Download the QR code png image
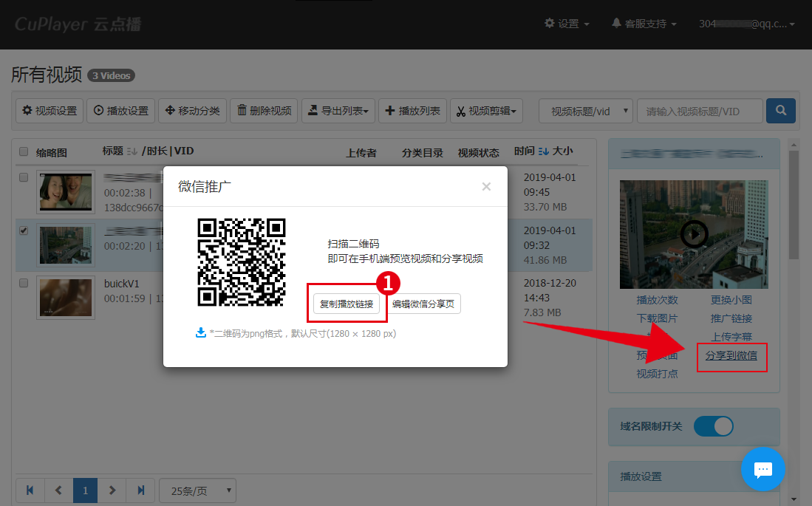This screenshot has height=506, width=812. 200,333
